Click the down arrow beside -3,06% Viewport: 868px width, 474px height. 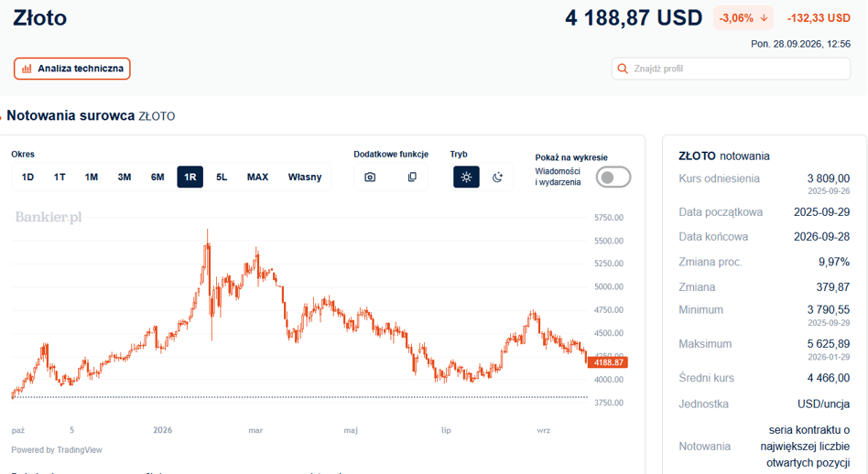pyautogui.click(x=764, y=18)
